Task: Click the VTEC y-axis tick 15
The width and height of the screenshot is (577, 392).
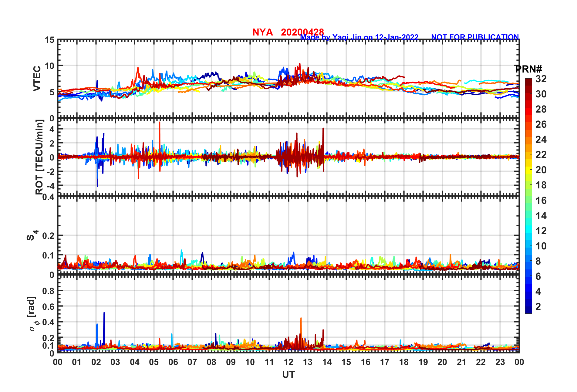Action: pos(50,40)
